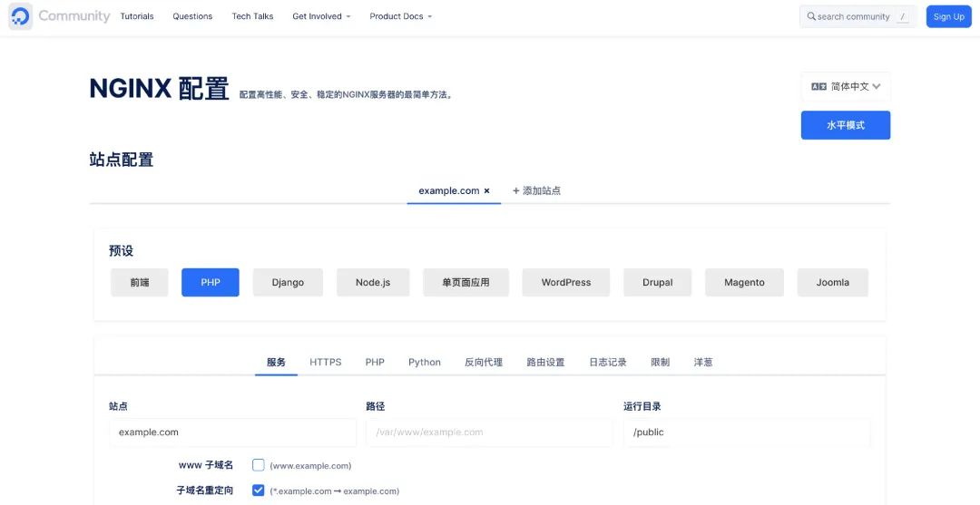The height and width of the screenshot is (505, 980).
Task: Choose the Django preset
Action: pyautogui.click(x=288, y=282)
